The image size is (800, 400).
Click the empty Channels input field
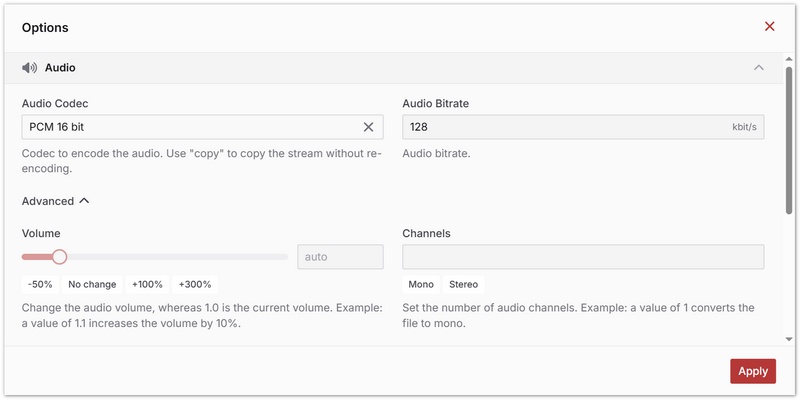coord(583,257)
